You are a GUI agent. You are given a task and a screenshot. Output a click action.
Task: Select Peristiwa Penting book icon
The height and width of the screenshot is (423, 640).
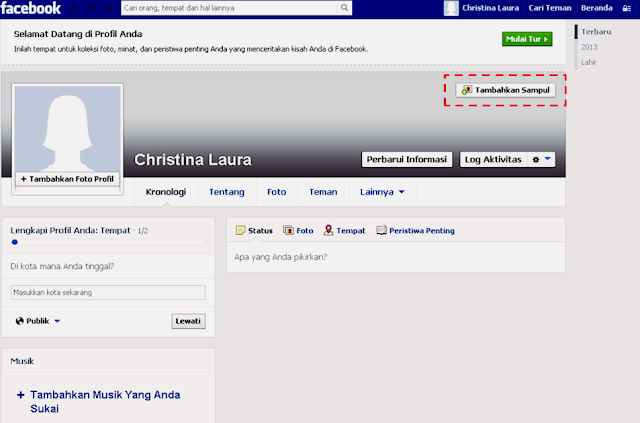(x=381, y=230)
